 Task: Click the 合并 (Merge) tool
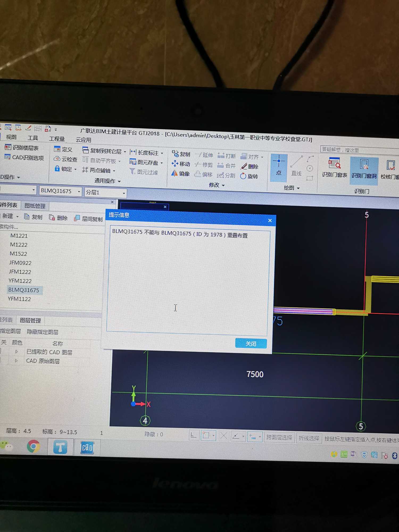[x=226, y=165]
